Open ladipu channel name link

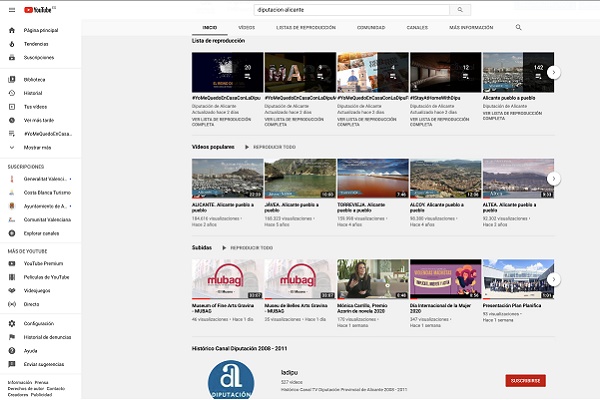(289, 372)
